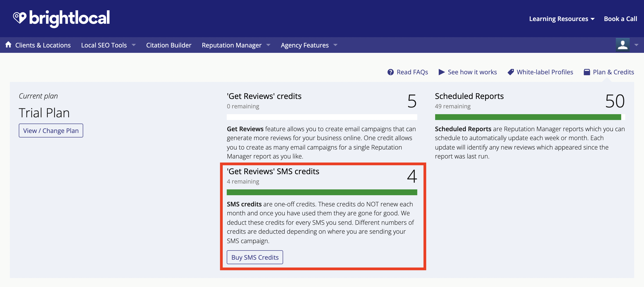Click the brightlocal wordmark

pos(70,19)
